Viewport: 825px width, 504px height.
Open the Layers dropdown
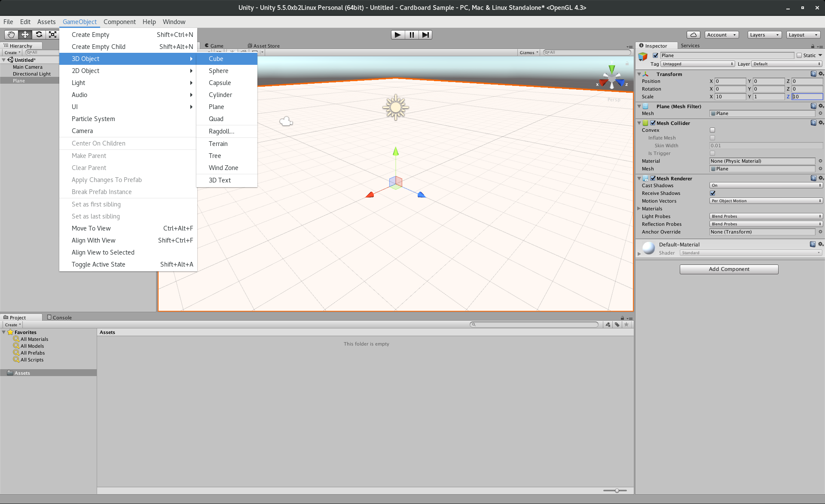(764, 35)
